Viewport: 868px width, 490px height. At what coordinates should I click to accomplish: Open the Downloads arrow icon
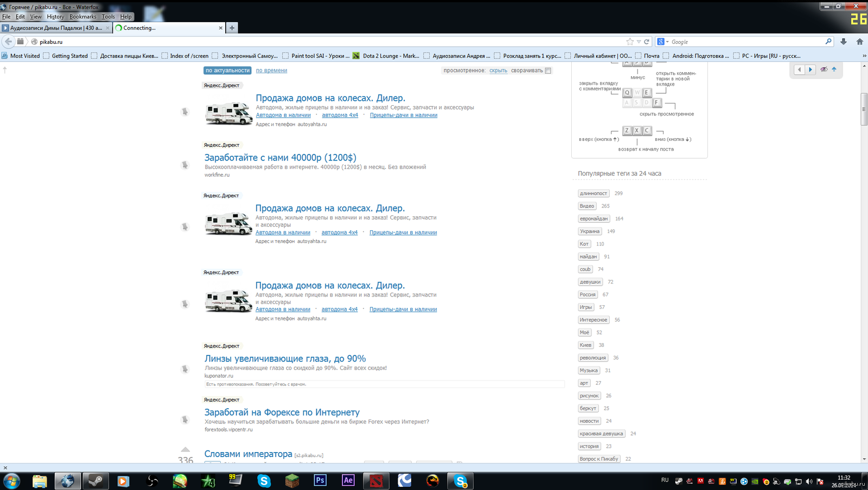pyautogui.click(x=844, y=42)
